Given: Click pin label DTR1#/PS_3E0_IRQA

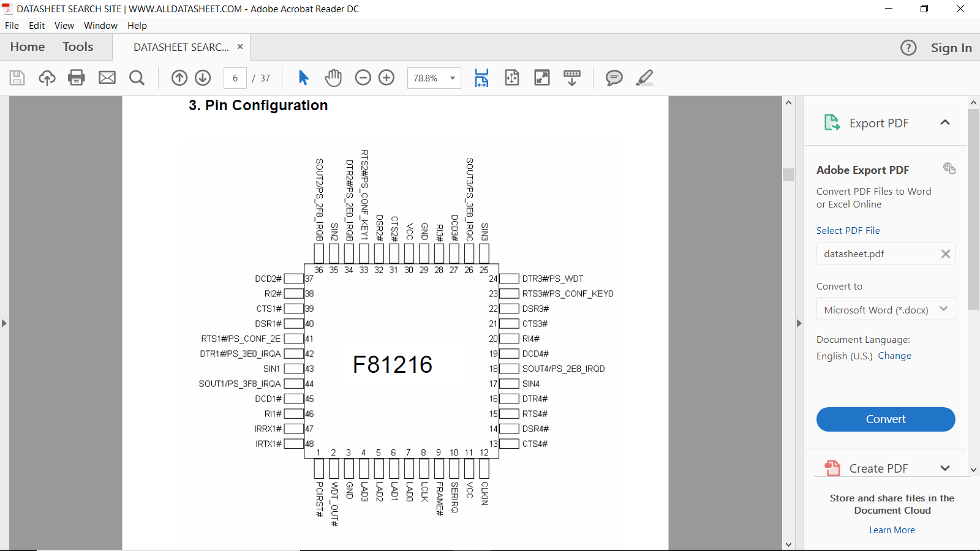Looking at the screenshot, I should point(240,354).
